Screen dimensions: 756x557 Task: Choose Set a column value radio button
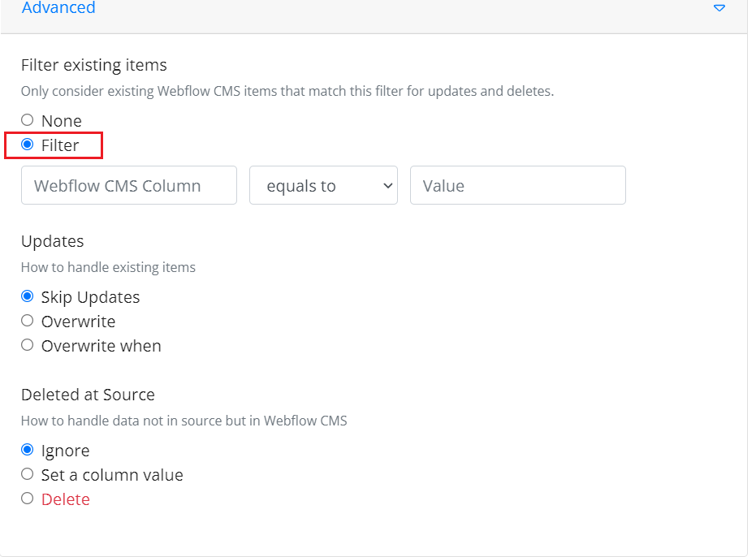28,474
